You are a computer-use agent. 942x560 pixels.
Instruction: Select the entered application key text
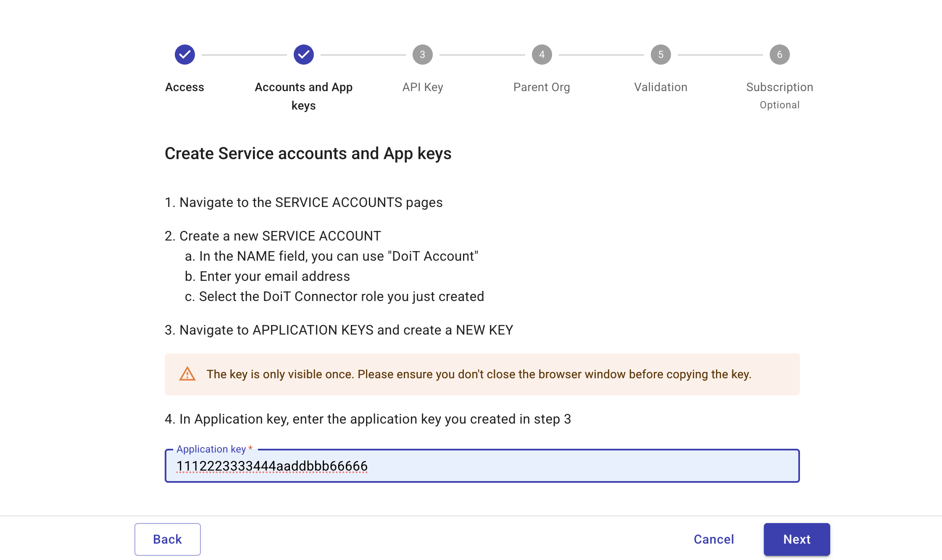point(272,466)
